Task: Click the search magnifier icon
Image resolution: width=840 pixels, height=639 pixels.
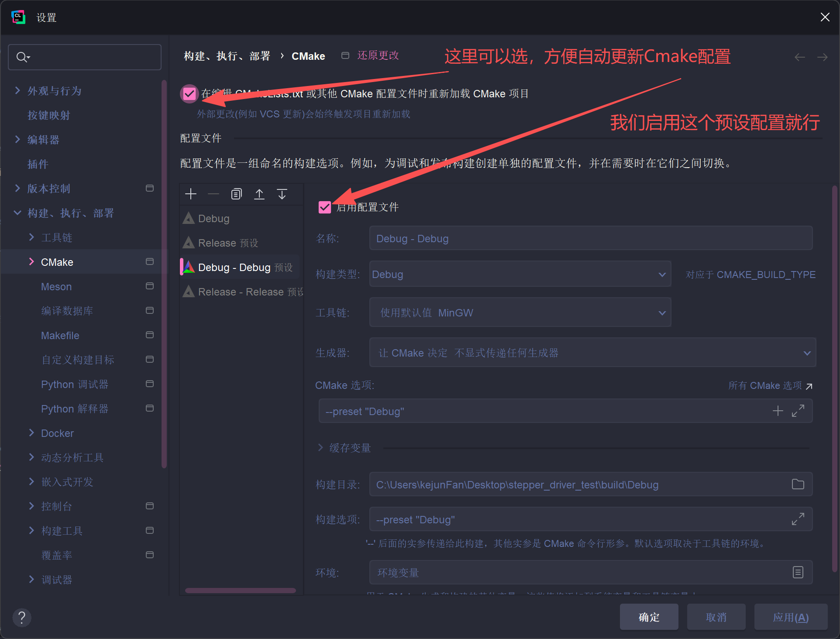Action: (x=22, y=57)
